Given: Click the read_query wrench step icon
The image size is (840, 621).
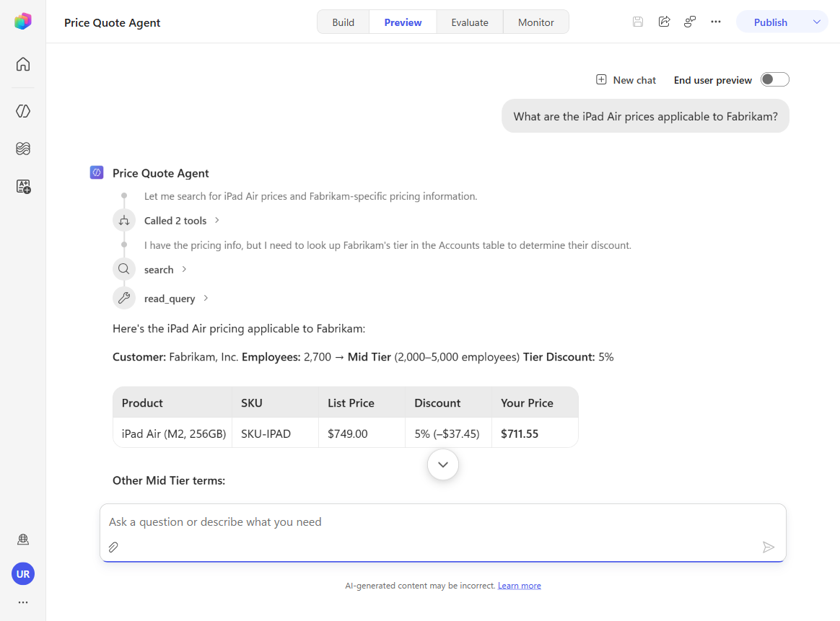Looking at the screenshot, I should [123, 298].
